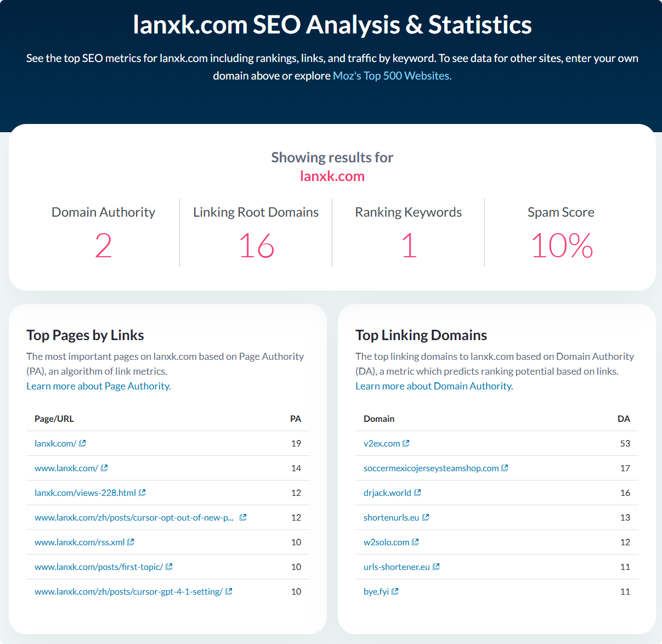662x644 pixels.
Task: Click the Domain Authority metric label
Action: coord(103,212)
